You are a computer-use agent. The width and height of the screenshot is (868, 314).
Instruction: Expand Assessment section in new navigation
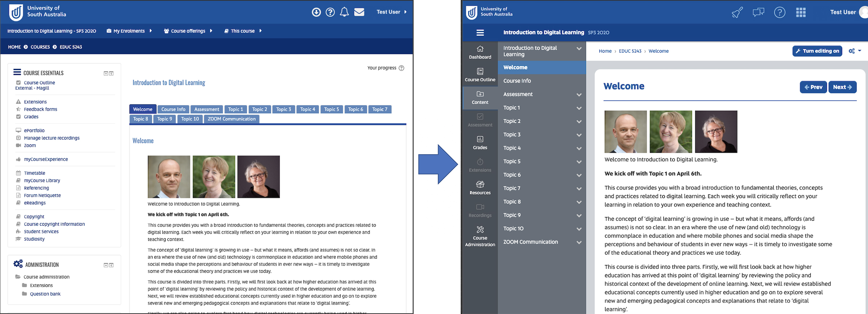coord(579,95)
